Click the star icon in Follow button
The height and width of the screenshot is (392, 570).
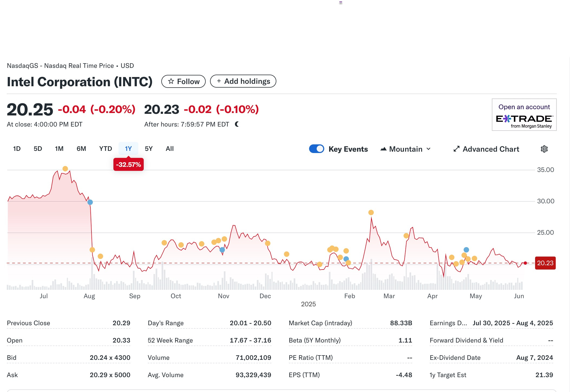(x=171, y=81)
